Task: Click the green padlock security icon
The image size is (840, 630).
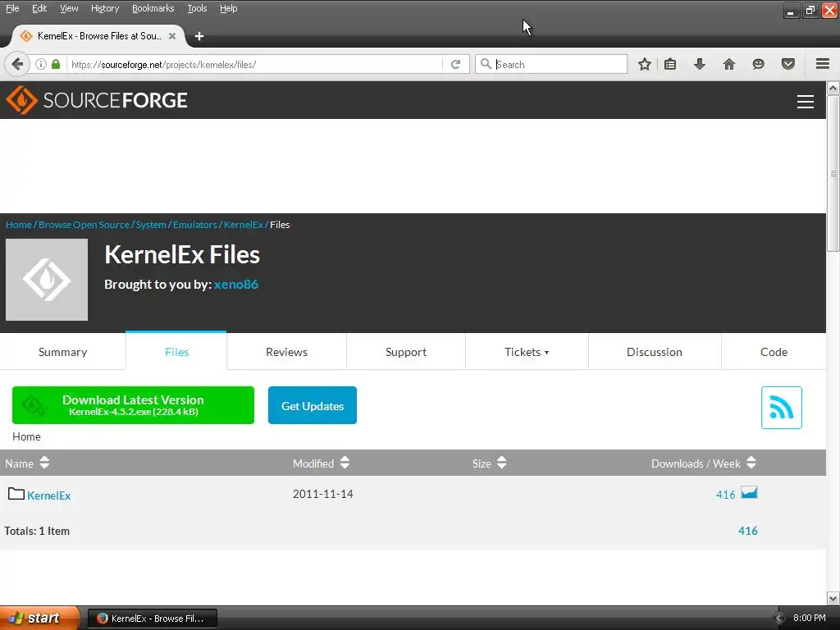Action: pyautogui.click(x=56, y=64)
